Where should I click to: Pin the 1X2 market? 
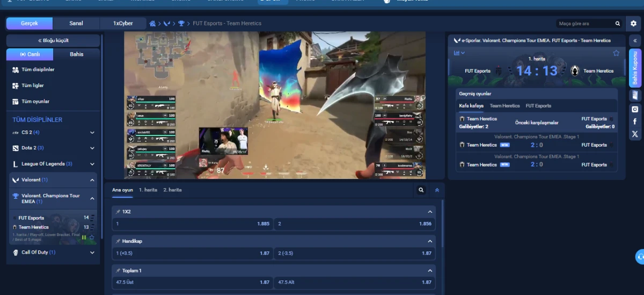tap(118, 212)
